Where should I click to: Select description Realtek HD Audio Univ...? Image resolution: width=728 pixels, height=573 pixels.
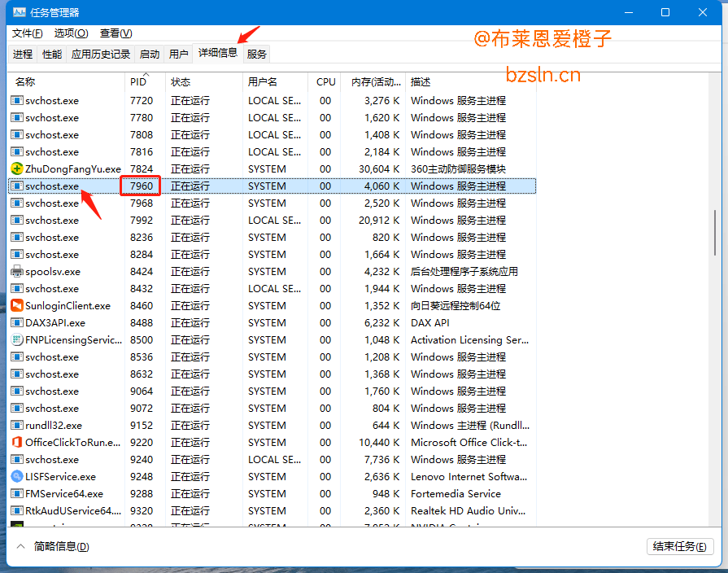click(x=468, y=510)
